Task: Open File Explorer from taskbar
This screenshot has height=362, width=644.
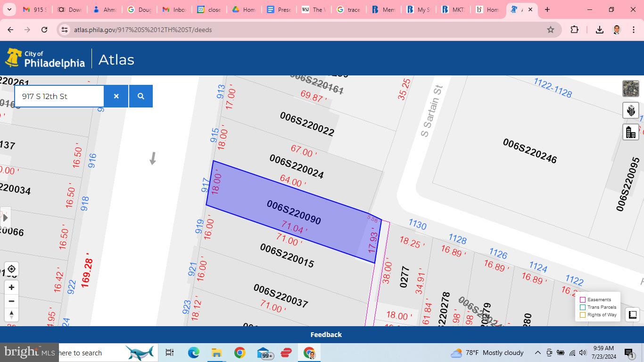Action: (x=216, y=353)
